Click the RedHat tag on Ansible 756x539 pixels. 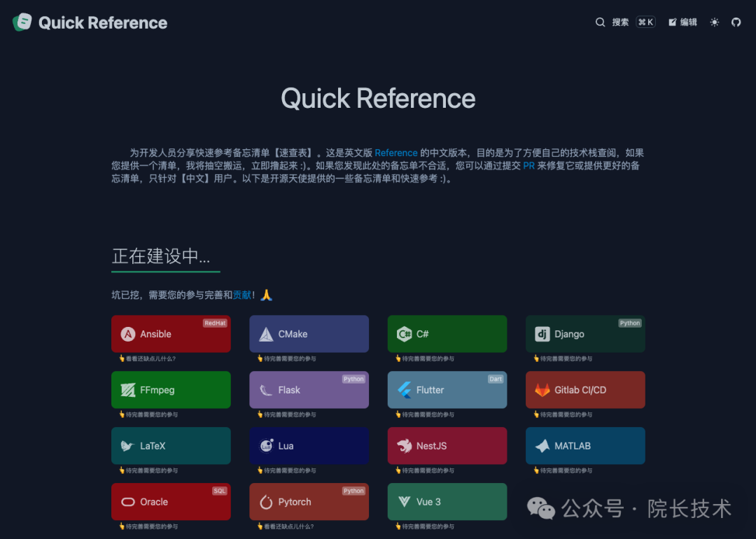[x=215, y=323]
